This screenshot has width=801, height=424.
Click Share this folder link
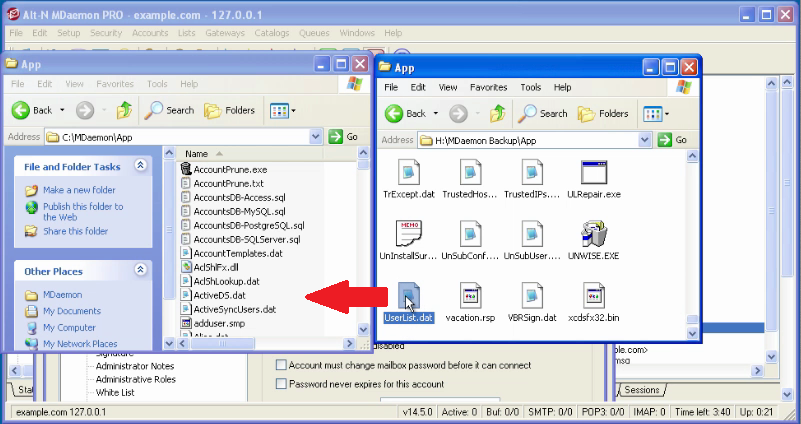[75, 231]
